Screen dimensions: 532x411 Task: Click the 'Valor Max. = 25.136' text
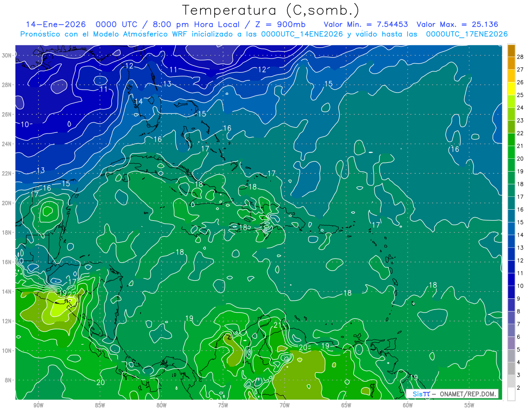pos(457,24)
